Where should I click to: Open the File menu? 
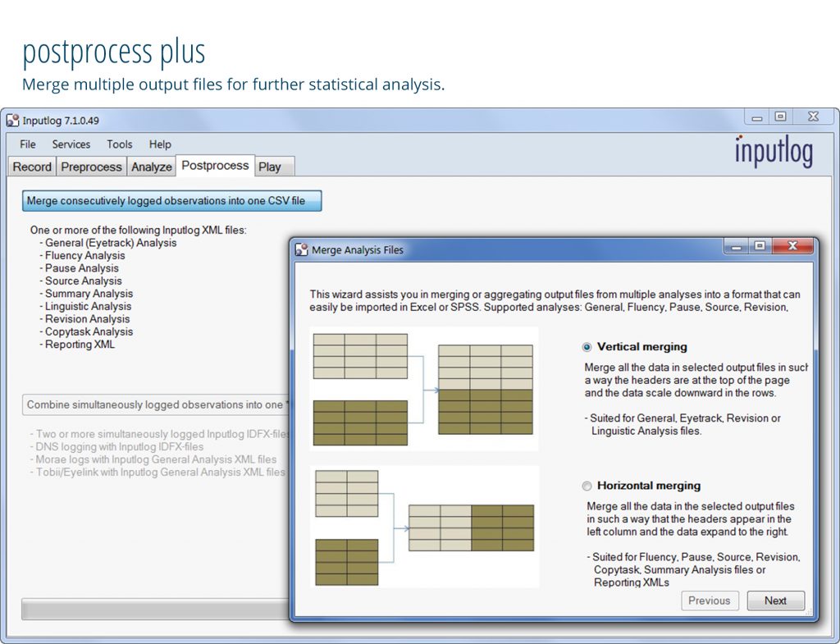coord(28,144)
